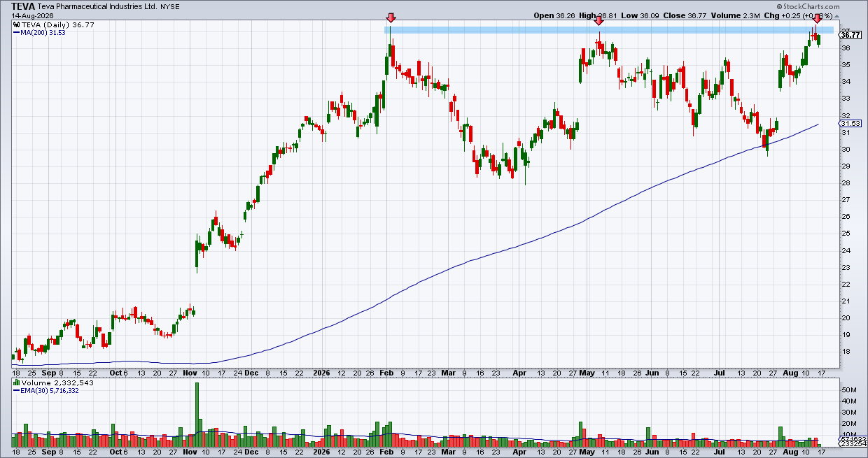Click the blue line sample before EMA(30)
The height and width of the screenshot is (458, 868).
click(16, 391)
